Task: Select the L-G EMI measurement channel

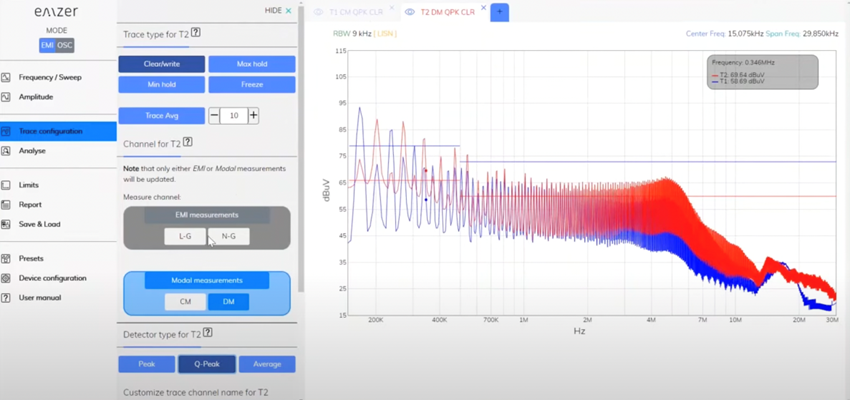Action: [x=185, y=236]
